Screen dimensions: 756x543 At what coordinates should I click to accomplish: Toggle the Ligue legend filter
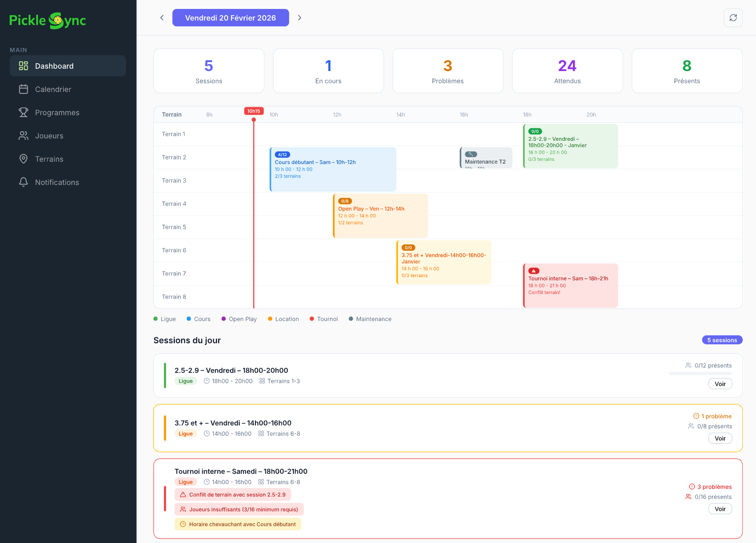165,319
